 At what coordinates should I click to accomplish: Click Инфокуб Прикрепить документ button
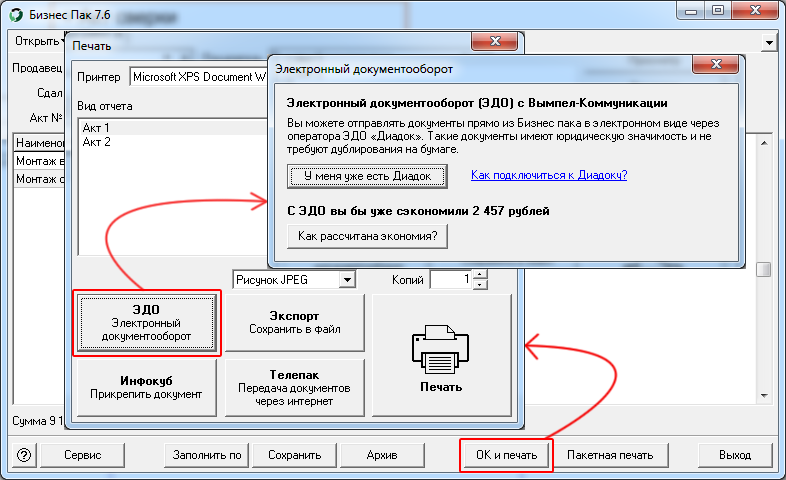pos(146,387)
